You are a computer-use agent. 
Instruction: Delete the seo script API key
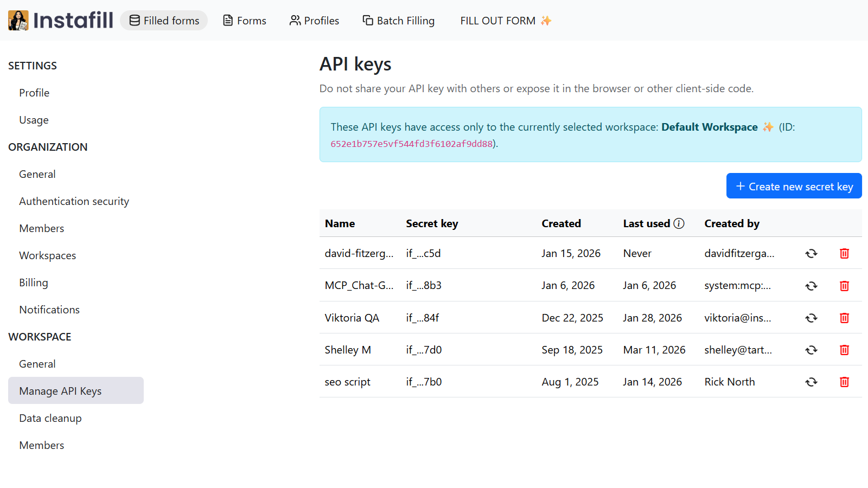[844, 382]
